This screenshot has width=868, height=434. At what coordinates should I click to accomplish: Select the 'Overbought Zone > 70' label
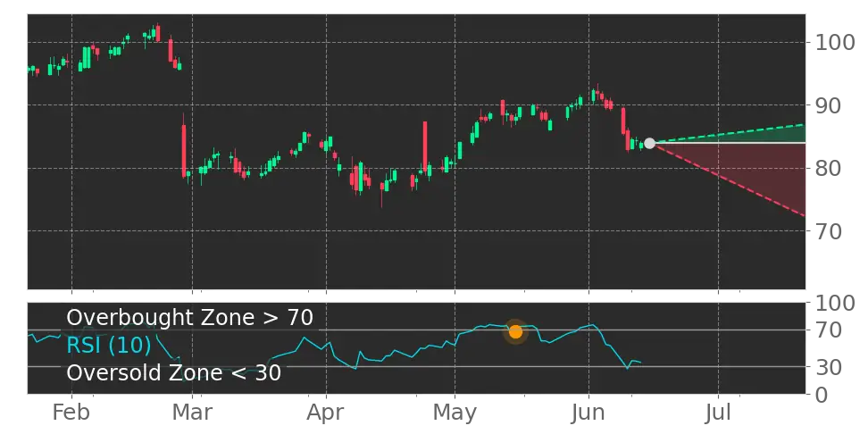190,318
